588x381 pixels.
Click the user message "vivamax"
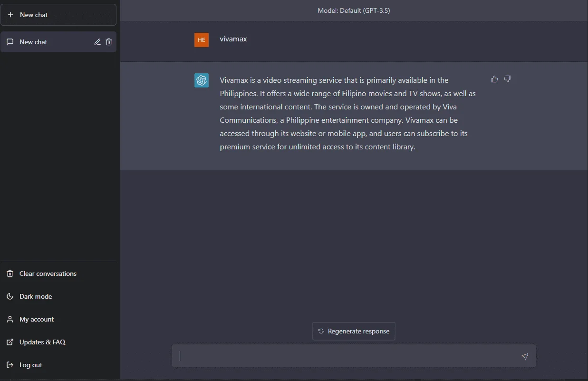click(x=233, y=39)
